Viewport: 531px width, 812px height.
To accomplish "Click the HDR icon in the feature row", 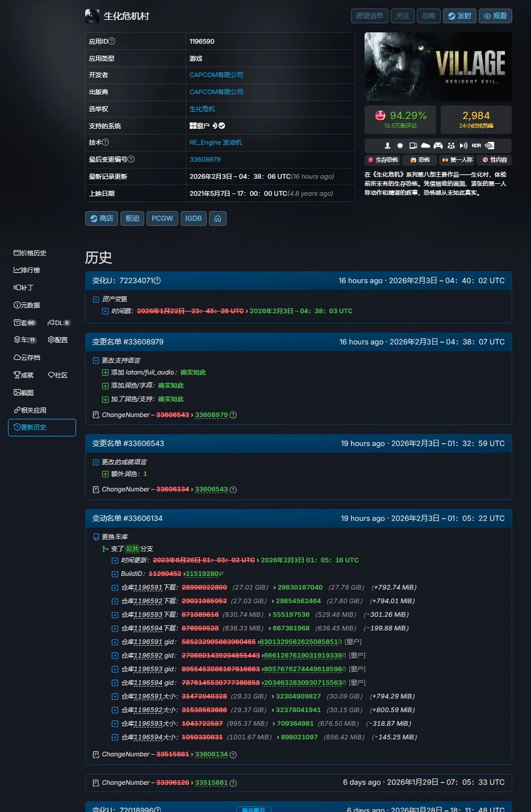I will click(x=476, y=146).
